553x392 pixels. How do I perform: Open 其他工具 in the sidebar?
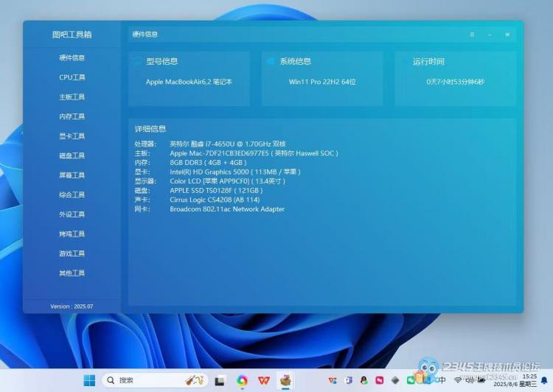[x=72, y=273]
